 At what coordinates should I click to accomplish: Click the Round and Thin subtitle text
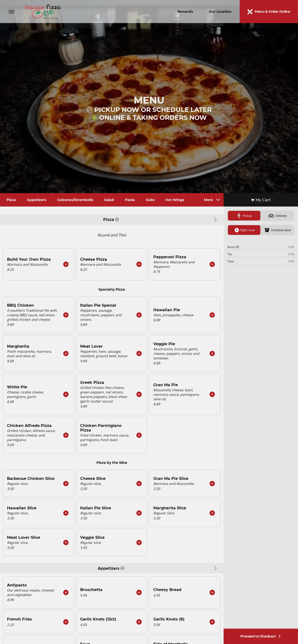(112, 235)
